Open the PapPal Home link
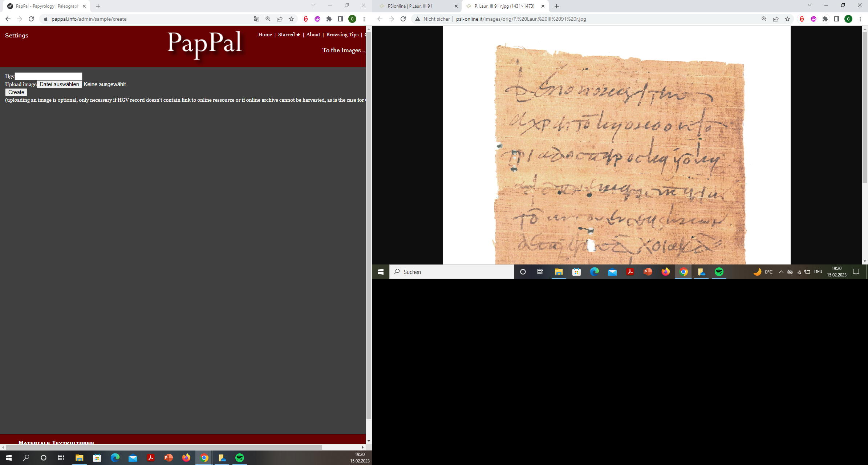 click(x=265, y=35)
